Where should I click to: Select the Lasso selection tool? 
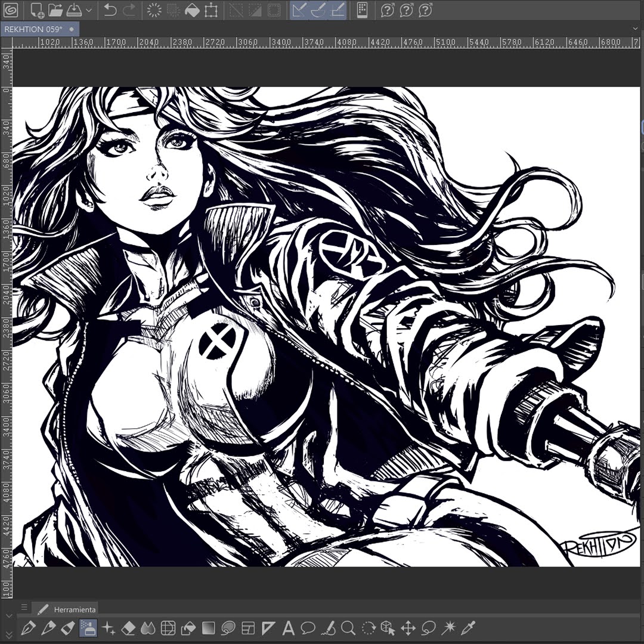428,628
